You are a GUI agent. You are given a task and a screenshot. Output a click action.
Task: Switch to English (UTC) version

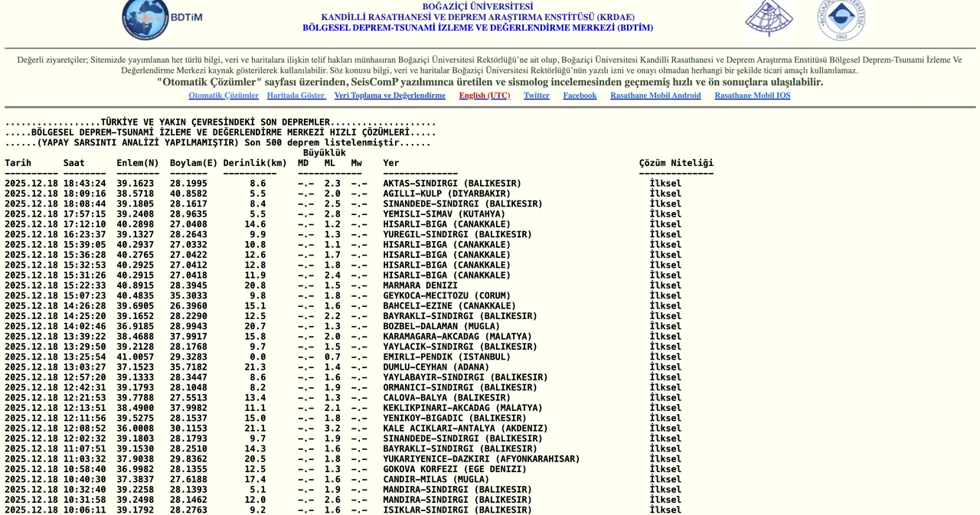click(484, 96)
